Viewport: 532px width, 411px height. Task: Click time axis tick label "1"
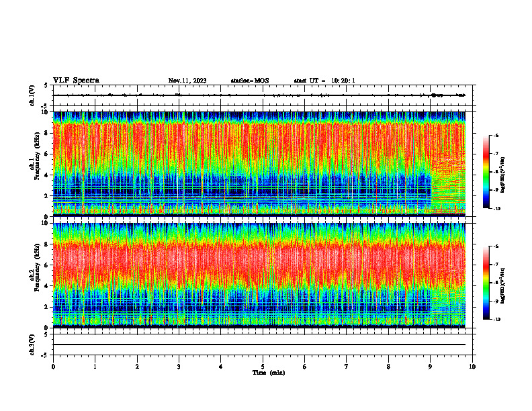pos(95,367)
